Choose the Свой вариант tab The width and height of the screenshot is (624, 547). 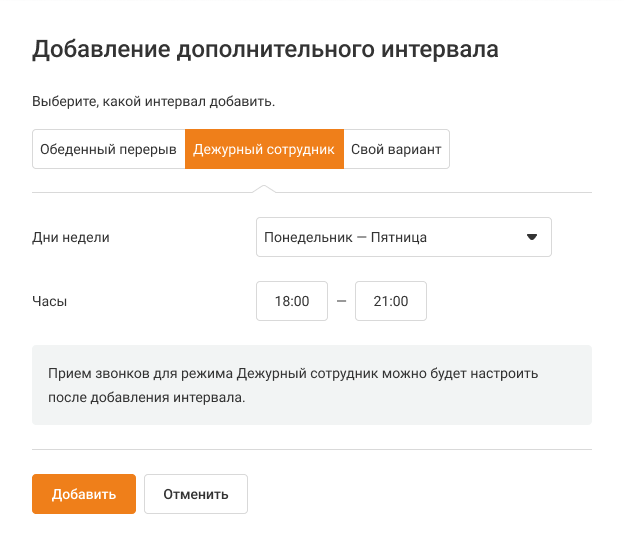396,149
